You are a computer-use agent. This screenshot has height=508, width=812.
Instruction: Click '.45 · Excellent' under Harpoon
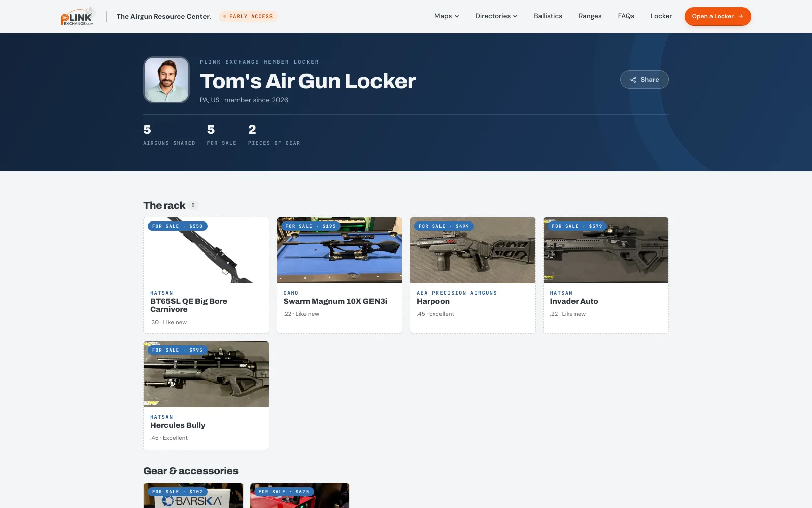(435, 314)
